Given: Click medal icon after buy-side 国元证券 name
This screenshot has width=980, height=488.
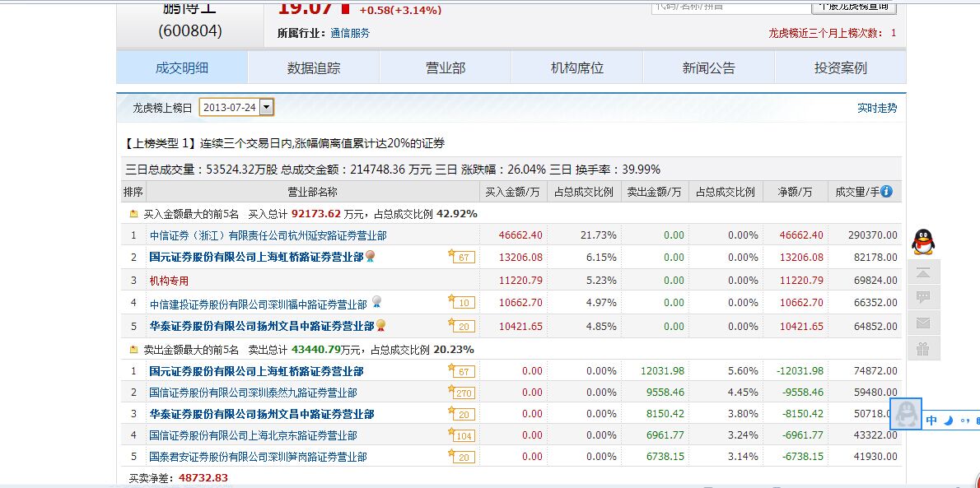Looking at the screenshot, I should (370, 256).
